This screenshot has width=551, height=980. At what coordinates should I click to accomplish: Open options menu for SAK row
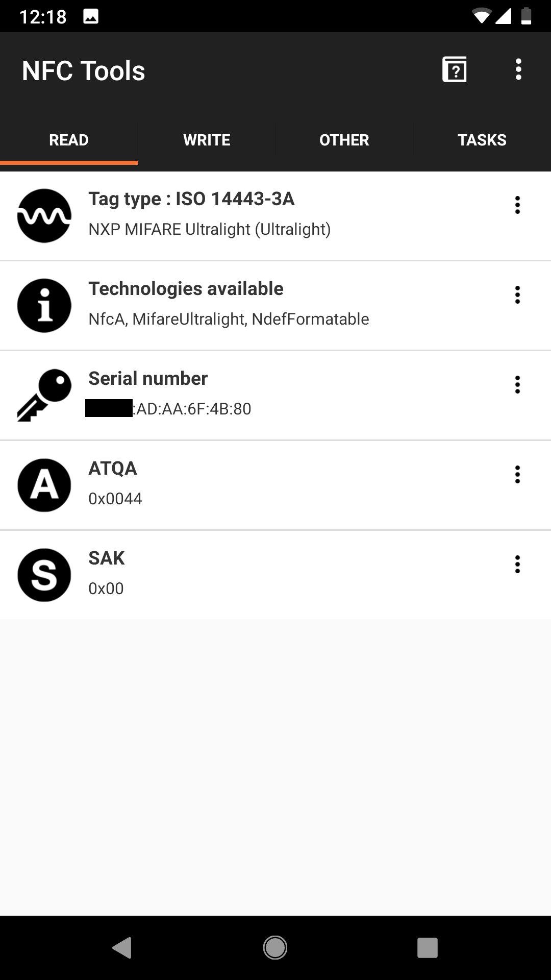[517, 565]
